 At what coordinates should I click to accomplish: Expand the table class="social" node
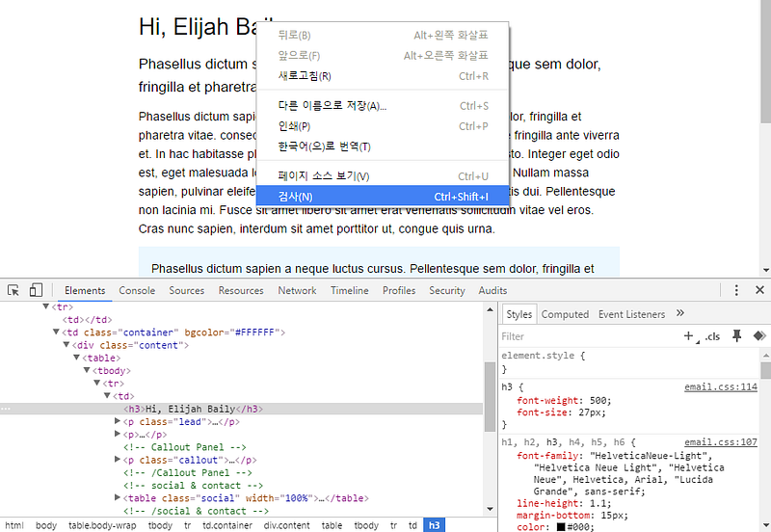[118, 497]
